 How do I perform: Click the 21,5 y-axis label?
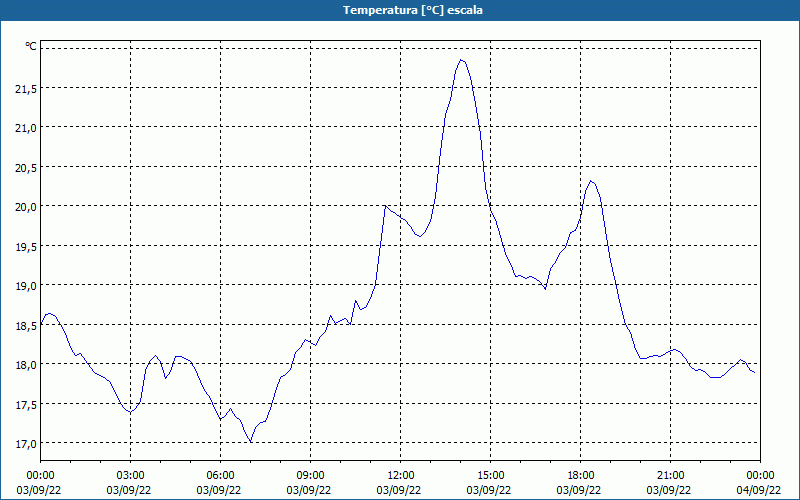(26, 89)
